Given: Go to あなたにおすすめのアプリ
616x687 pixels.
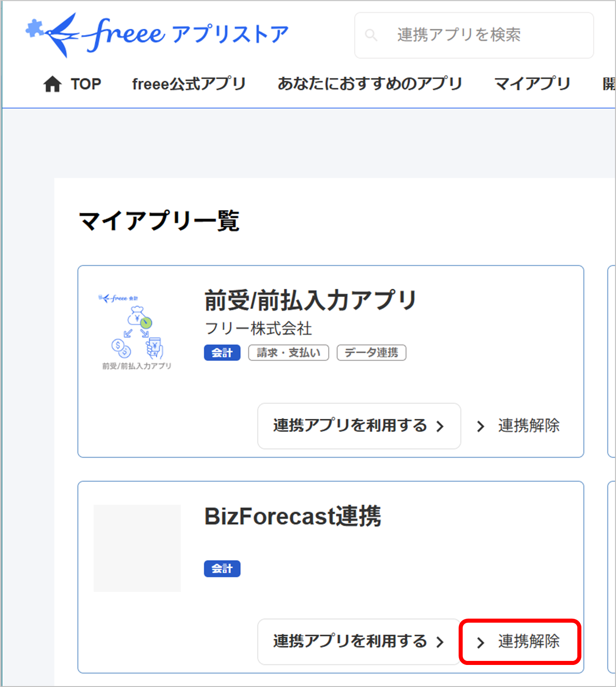Looking at the screenshot, I should tap(370, 84).
